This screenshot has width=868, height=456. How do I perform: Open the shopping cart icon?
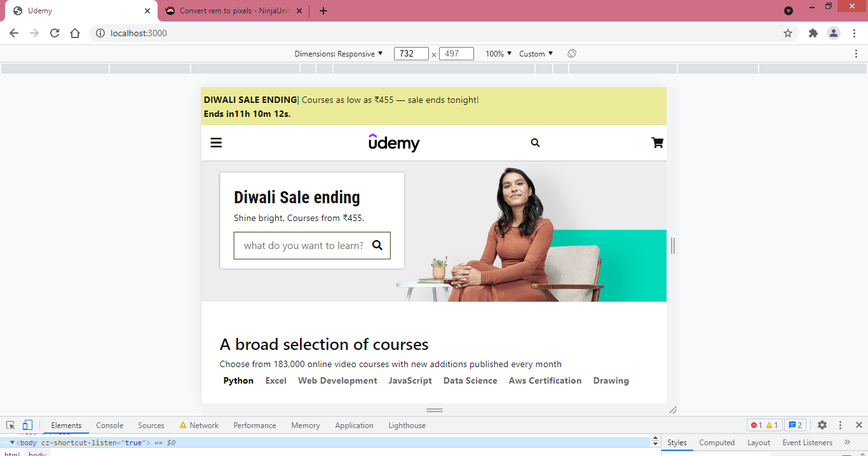coord(656,142)
